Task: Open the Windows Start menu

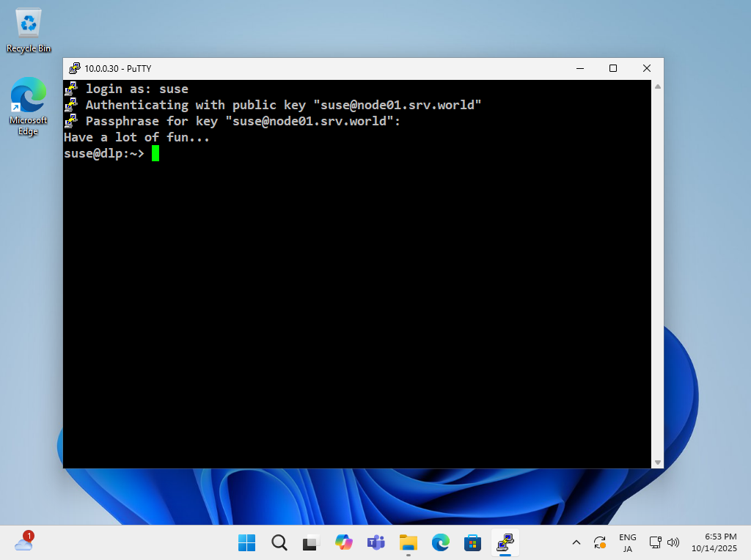Action: [246, 542]
